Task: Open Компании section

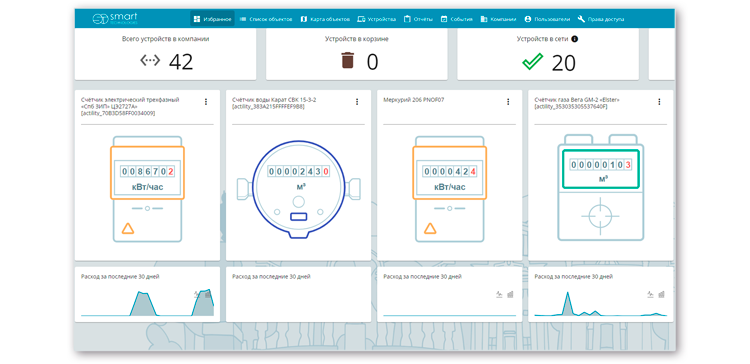Action: [498, 19]
